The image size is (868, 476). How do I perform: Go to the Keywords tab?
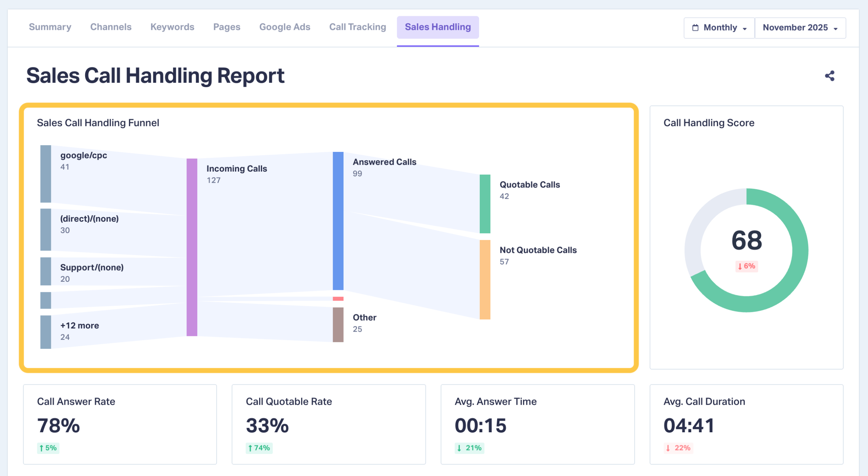pyautogui.click(x=172, y=27)
